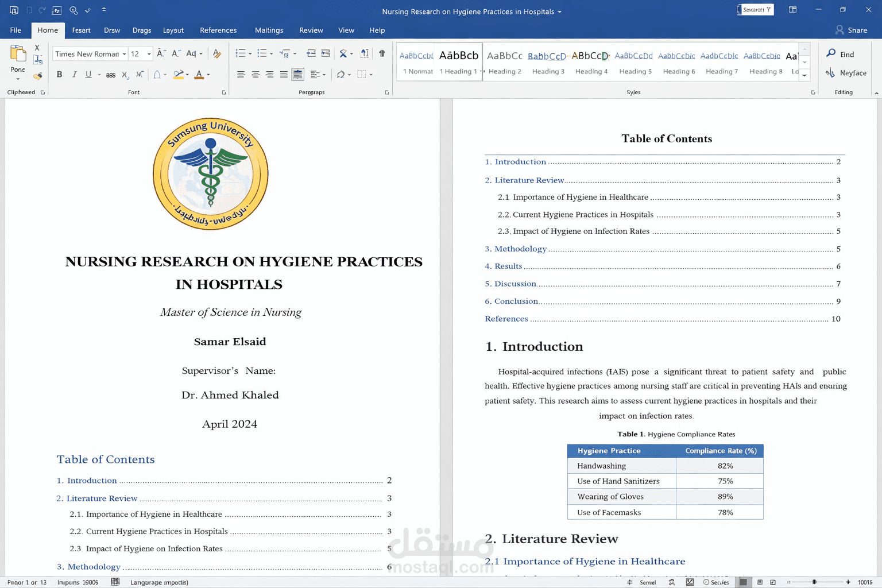Image resolution: width=882 pixels, height=588 pixels.
Task: Switch to the highlighted status bar view button
Action: coord(743,582)
